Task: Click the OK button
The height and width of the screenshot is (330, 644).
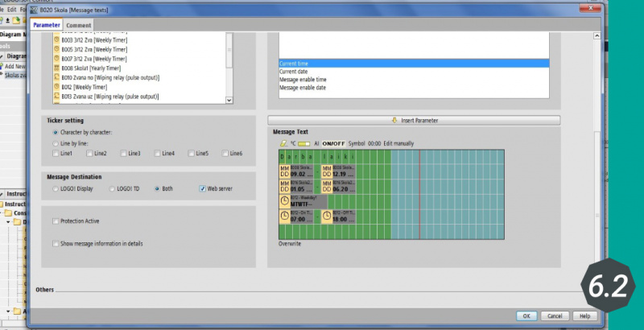Action: coord(526,316)
